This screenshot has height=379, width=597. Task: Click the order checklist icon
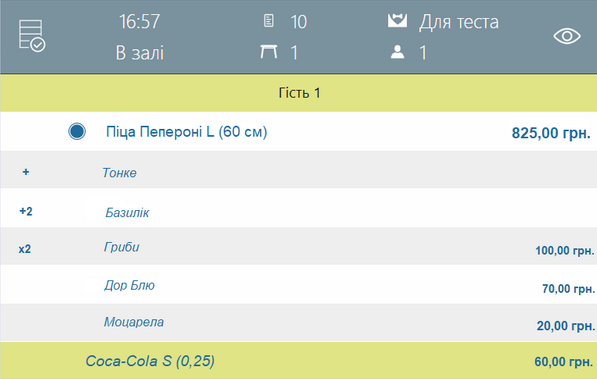point(32,36)
